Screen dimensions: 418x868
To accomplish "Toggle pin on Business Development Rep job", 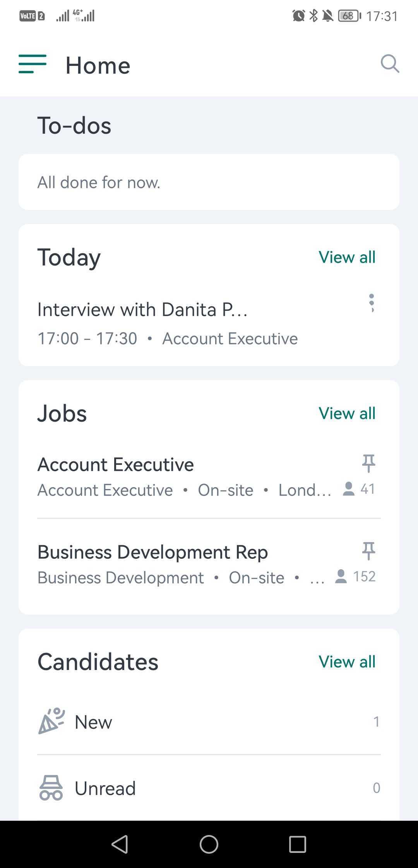I will point(368,551).
